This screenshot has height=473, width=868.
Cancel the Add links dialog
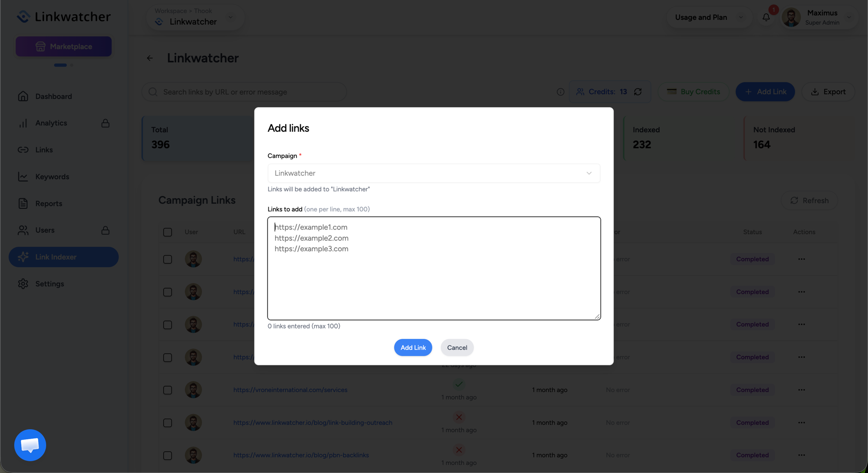457,348
